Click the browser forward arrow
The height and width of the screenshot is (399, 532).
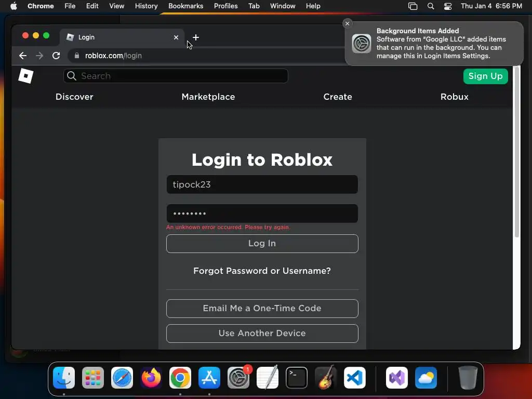(x=39, y=56)
